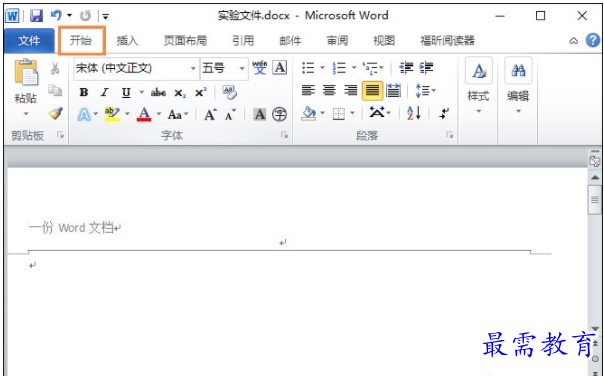Click the Enclose Characters 字 icon
604x376 pixels.
[280, 114]
